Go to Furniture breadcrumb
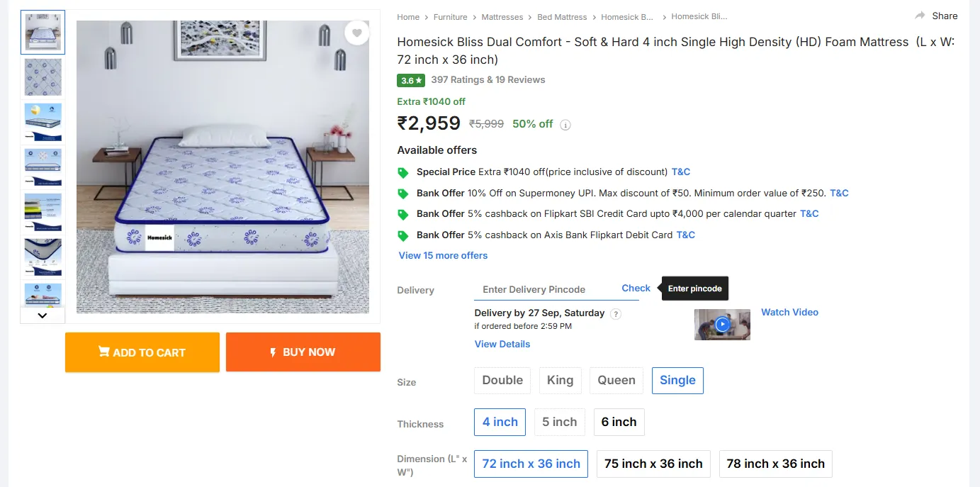 pos(451,17)
